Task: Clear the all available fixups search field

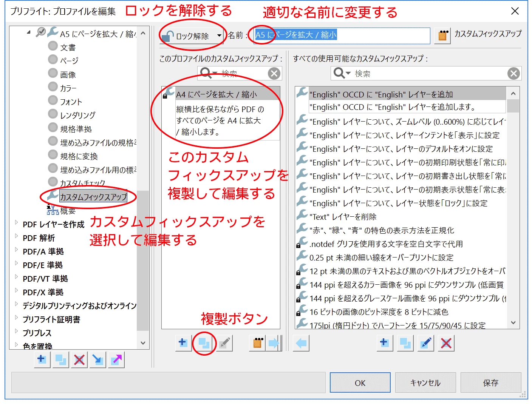Action: pos(513,73)
